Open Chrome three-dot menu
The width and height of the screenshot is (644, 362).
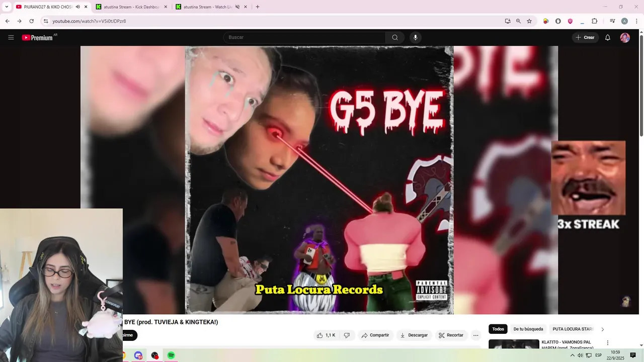click(636, 21)
